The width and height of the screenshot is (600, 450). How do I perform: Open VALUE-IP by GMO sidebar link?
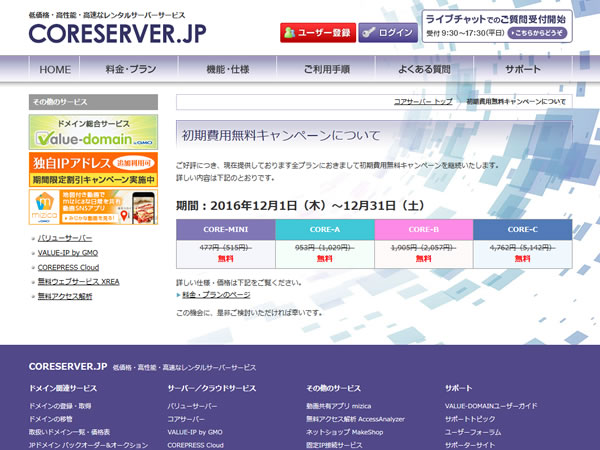coord(68,253)
